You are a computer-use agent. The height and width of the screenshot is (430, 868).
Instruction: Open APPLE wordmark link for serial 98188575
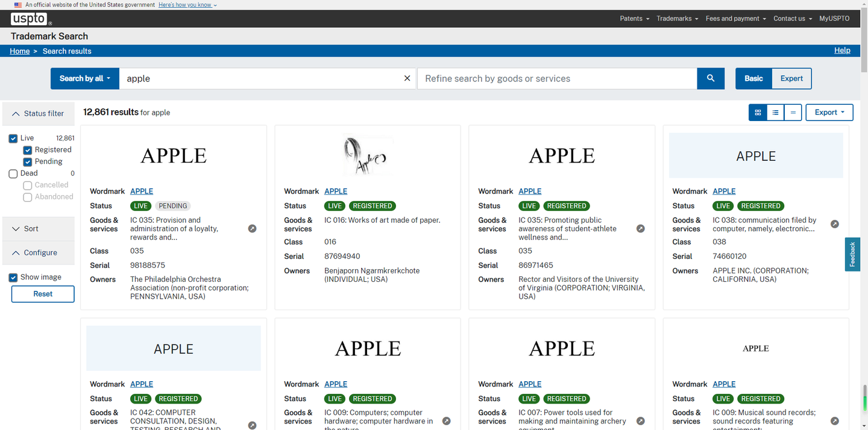click(142, 191)
